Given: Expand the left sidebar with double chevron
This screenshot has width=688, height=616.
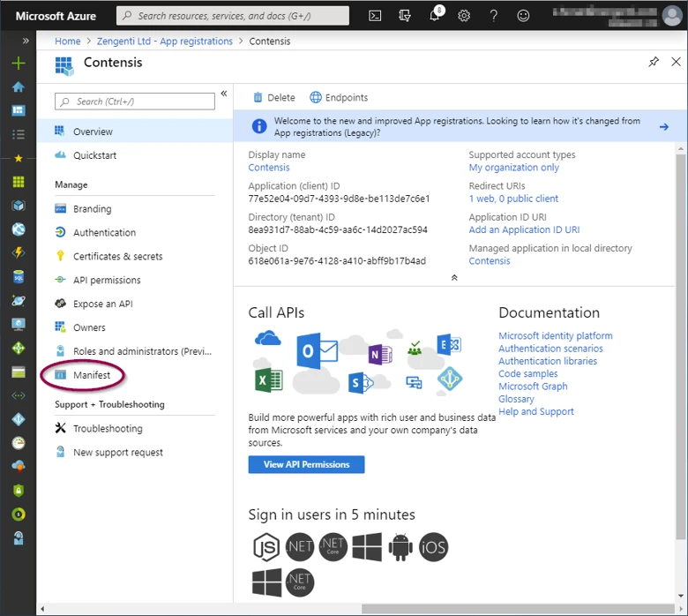Looking at the screenshot, I should (26, 41).
